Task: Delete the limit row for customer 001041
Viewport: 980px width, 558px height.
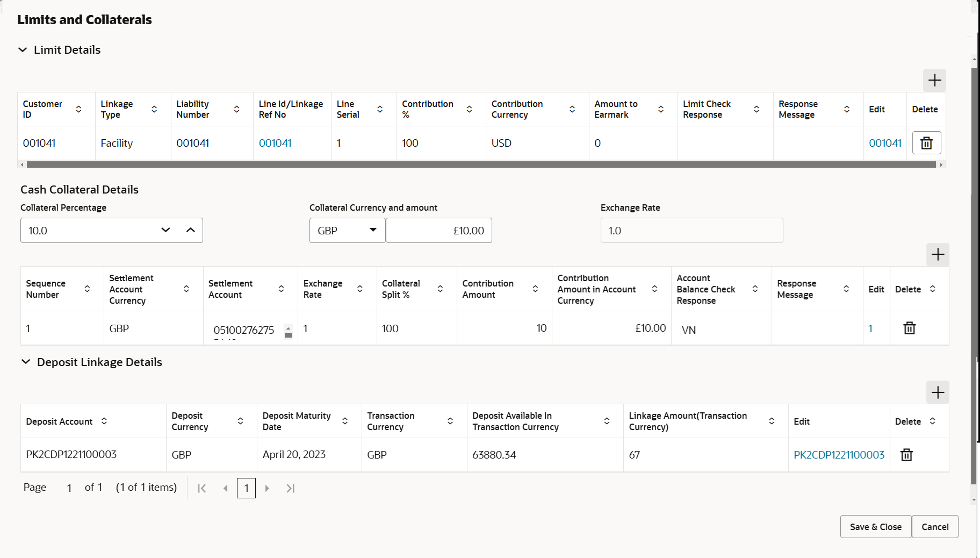Action: (x=926, y=142)
